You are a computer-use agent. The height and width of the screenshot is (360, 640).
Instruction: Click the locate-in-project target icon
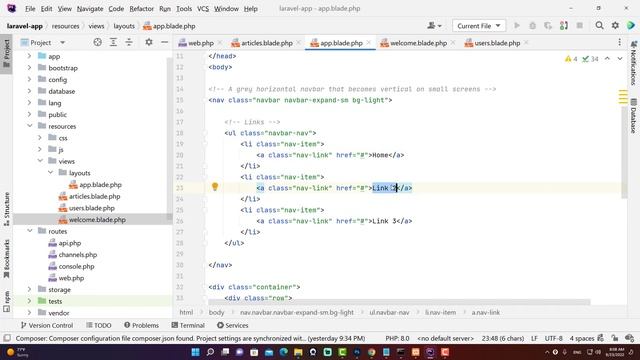pos(97,42)
